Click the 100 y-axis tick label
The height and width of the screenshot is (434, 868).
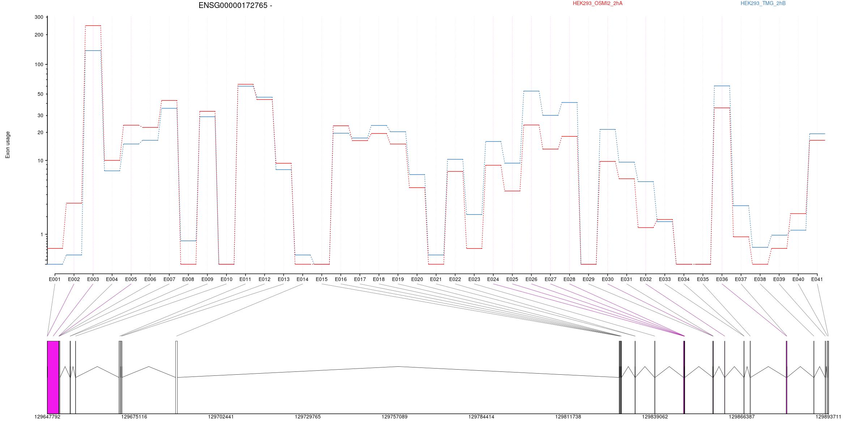click(39, 64)
